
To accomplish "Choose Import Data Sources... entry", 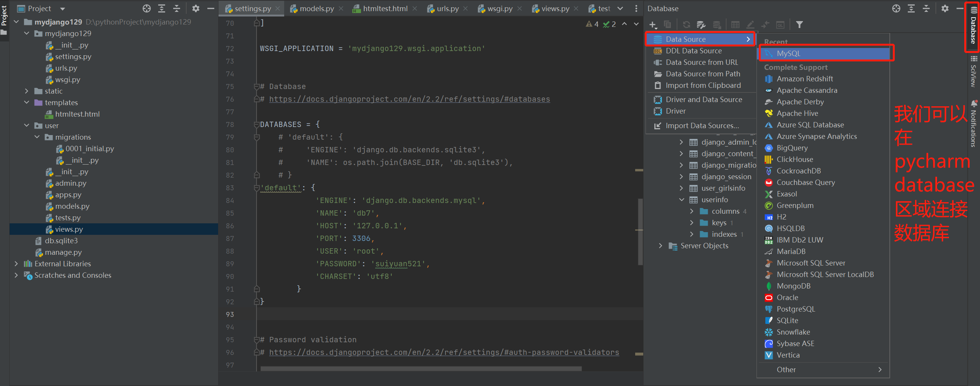I will 702,125.
